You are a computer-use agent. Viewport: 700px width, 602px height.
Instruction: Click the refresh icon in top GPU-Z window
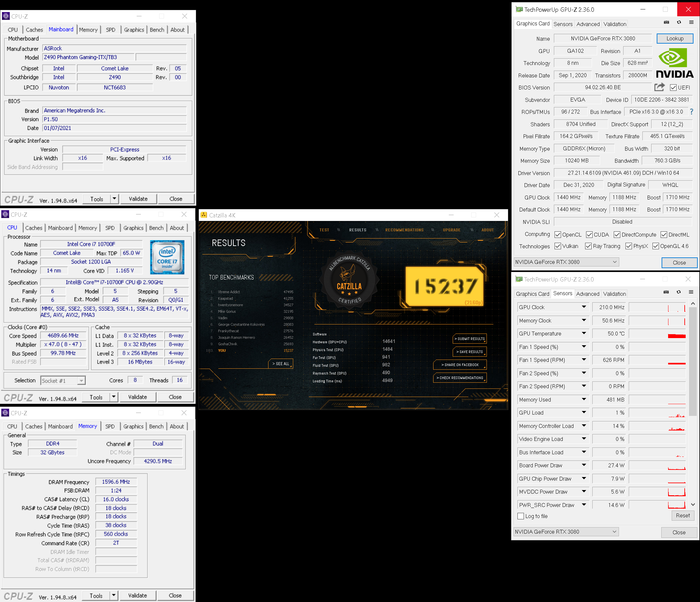click(679, 22)
